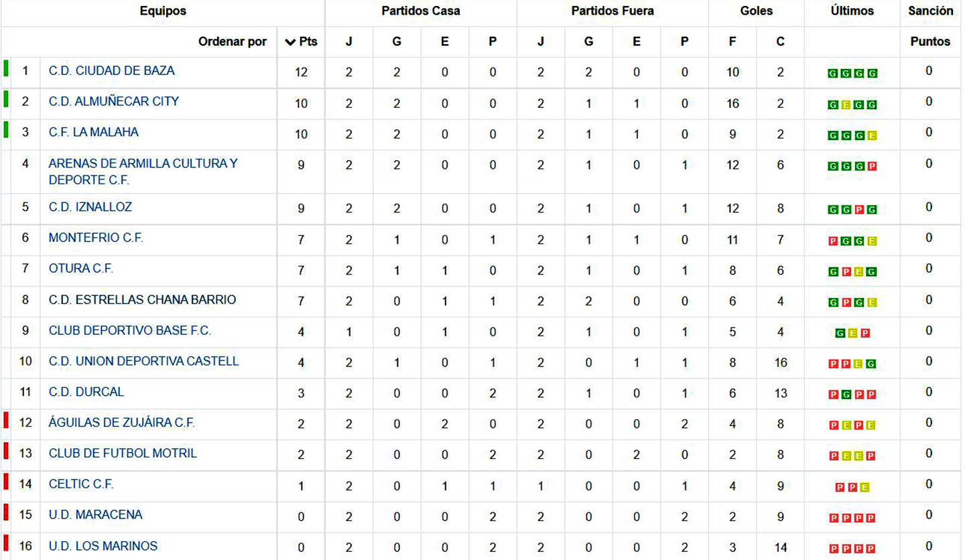This screenshot has height=560, width=965.
Task: Click red P result icon in Arenas de Armilla row
Action: pyautogui.click(x=872, y=166)
